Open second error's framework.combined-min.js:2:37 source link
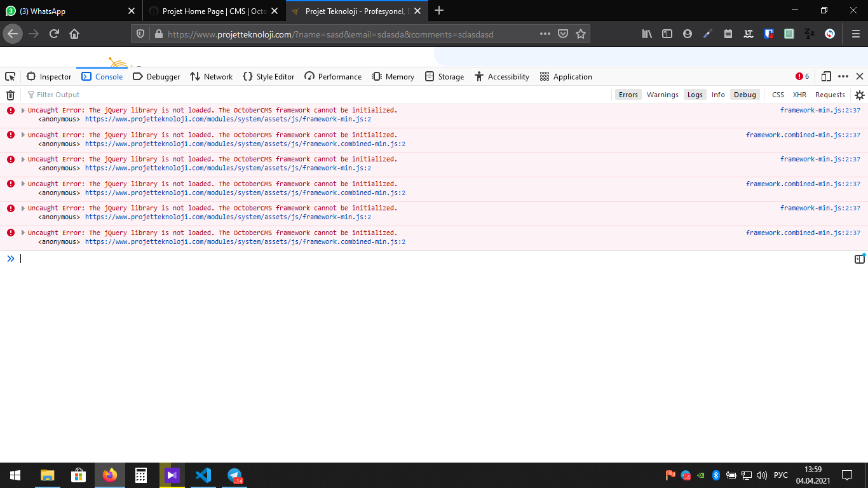The width and height of the screenshot is (868, 488). (803, 135)
